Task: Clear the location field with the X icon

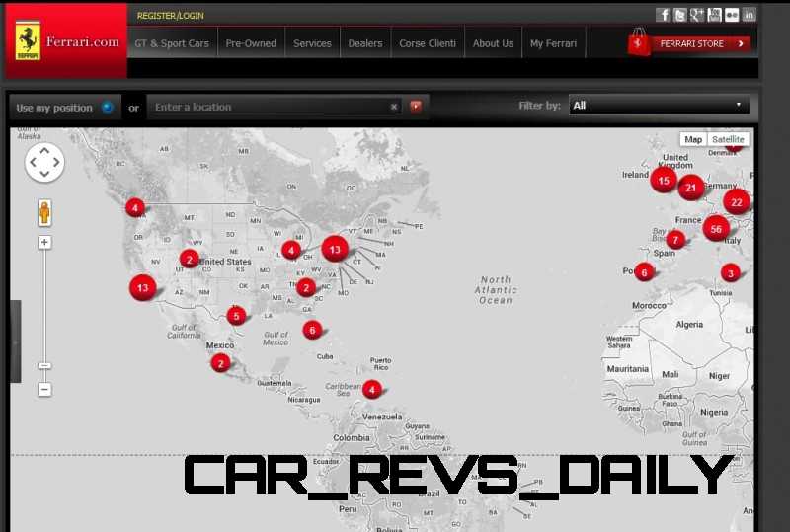Action: [x=394, y=107]
